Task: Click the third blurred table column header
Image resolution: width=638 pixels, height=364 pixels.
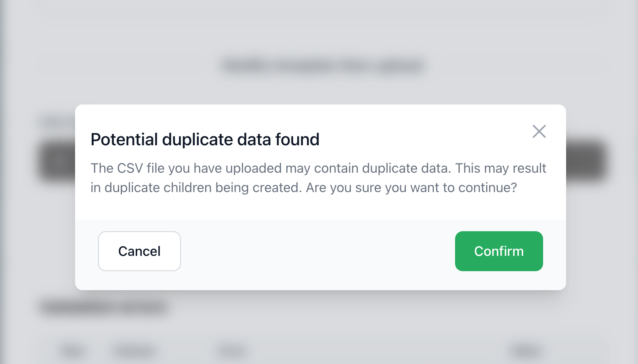Action: click(231, 350)
